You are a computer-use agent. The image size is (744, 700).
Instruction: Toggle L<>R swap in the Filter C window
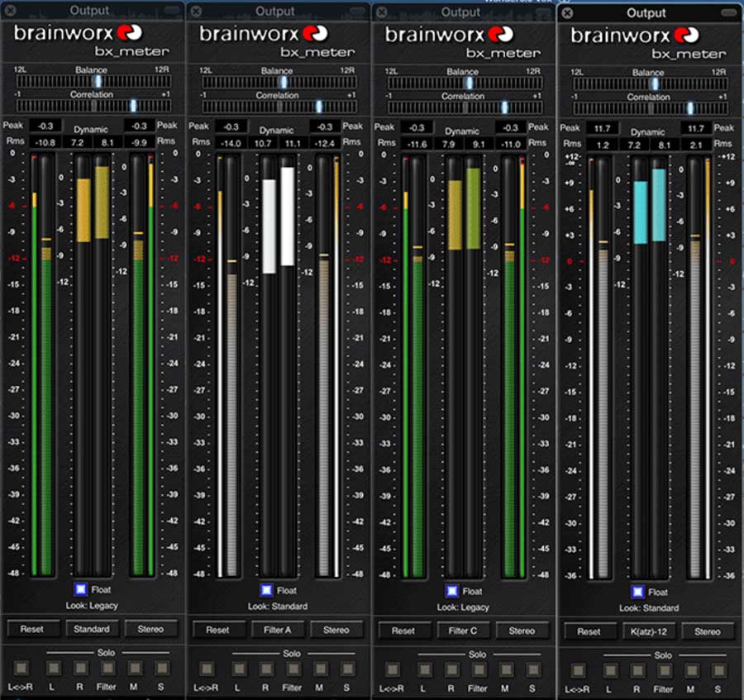[392, 670]
